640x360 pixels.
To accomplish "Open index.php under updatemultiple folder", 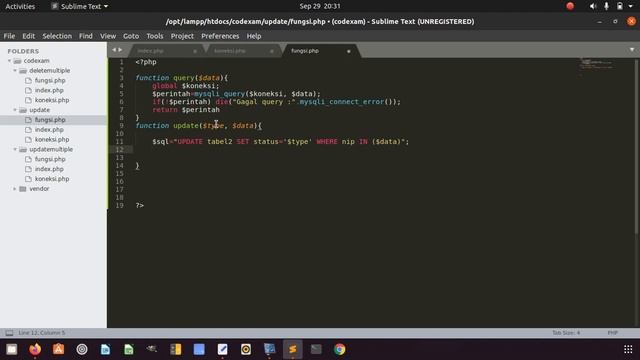I will coord(49,169).
